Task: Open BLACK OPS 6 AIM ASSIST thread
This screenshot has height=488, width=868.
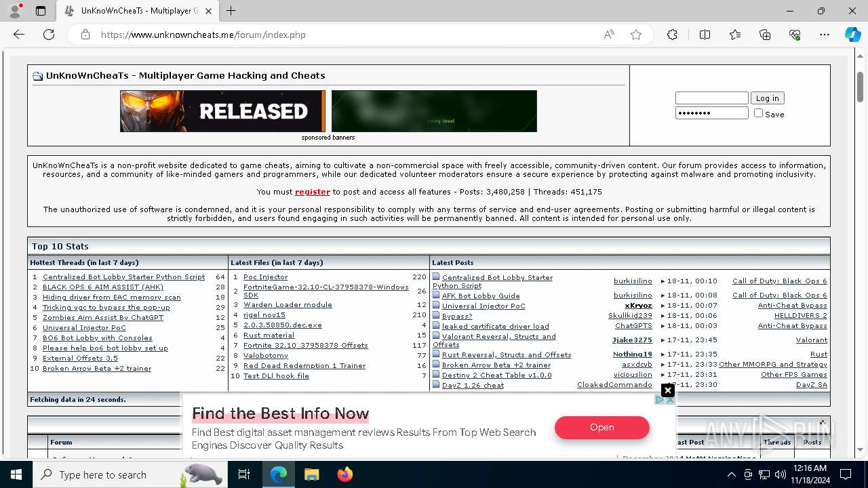Action: [x=103, y=287]
